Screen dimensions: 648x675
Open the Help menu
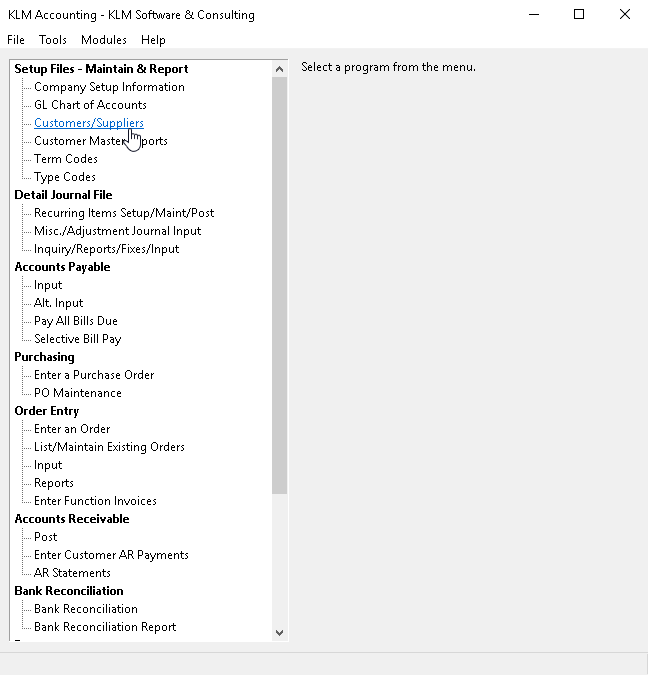pyautogui.click(x=153, y=40)
